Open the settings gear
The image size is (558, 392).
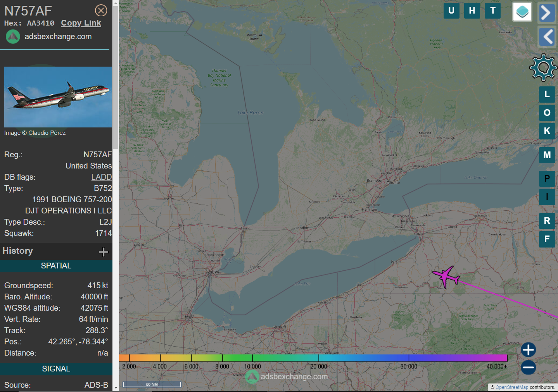[x=543, y=67]
